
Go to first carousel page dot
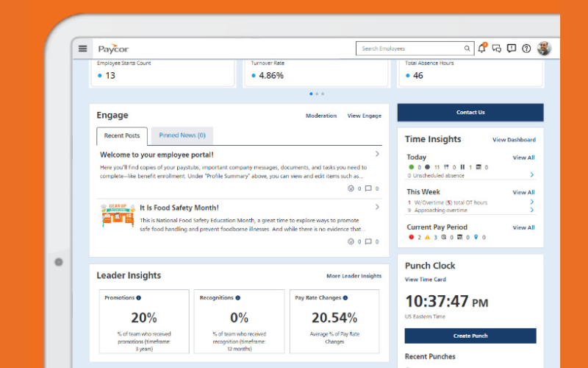(x=311, y=94)
